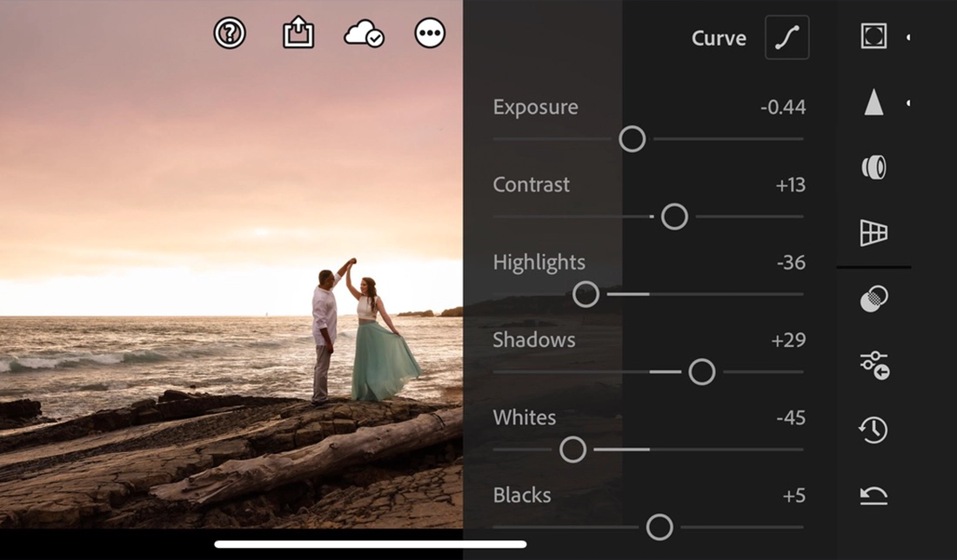Tap the Reset undo arrow icon

873,496
